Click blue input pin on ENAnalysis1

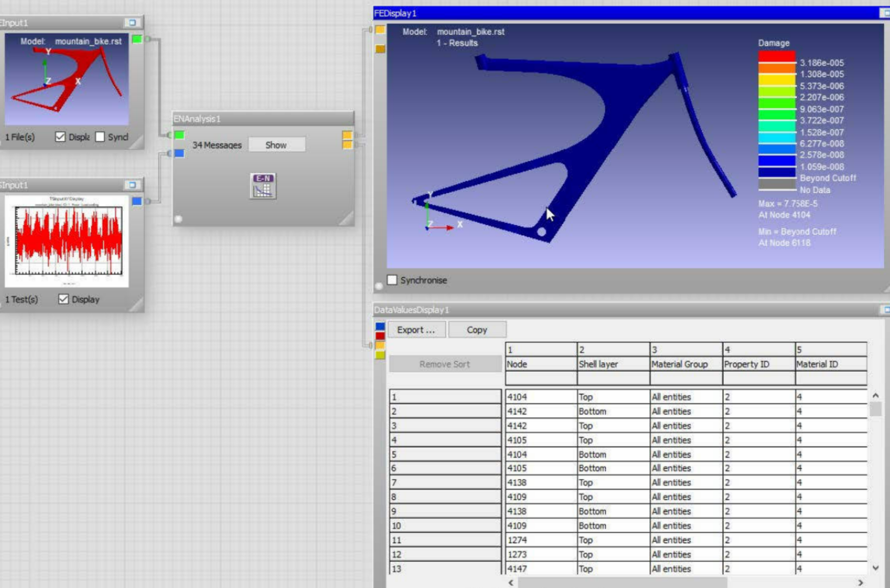click(179, 154)
